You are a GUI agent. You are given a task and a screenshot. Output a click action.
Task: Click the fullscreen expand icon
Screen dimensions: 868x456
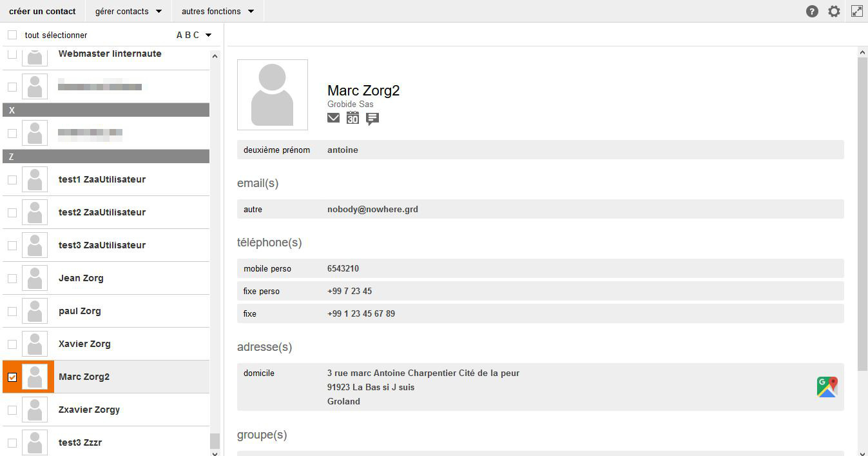[x=856, y=12]
